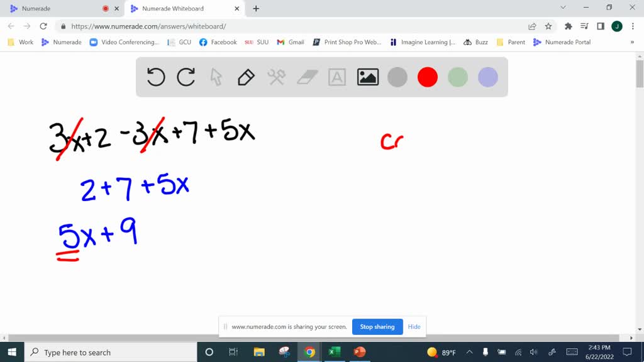The image size is (644, 362).
Task: Click the Stop sharing button
Action: 377,327
